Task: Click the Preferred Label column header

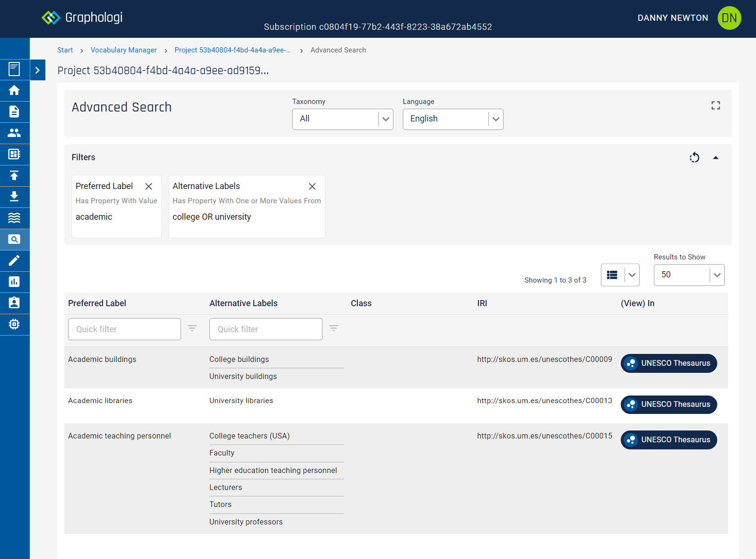Action: (97, 303)
